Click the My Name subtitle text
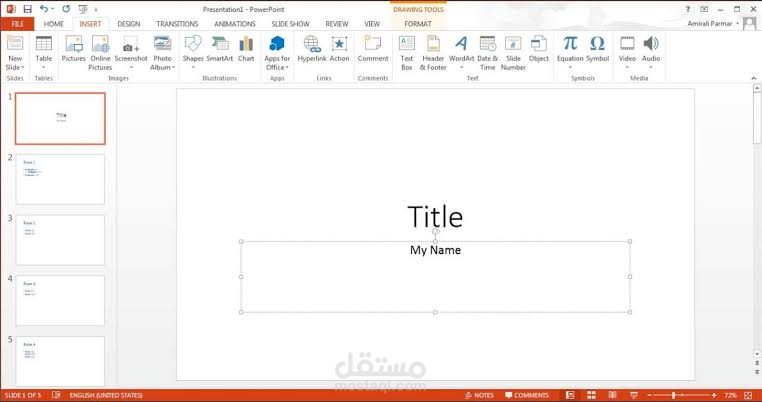Viewport: 762px width, 402px height. (x=435, y=250)
